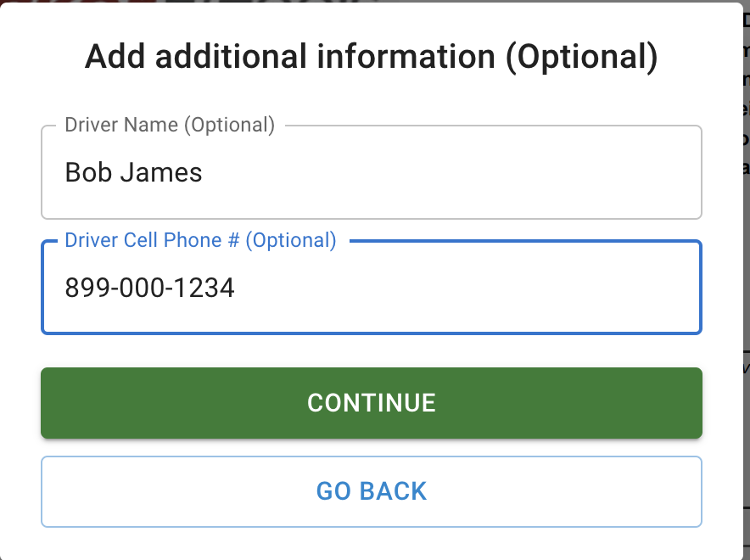Screen dimensions: 750x560
Task: Place cursor after 'James' in name field
Action: 204,173
